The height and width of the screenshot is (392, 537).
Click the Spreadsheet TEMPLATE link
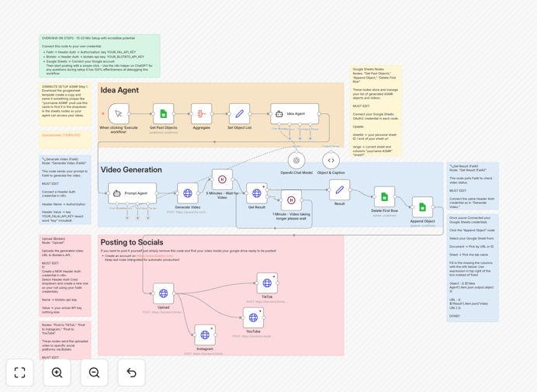click(x=61, y=135)
